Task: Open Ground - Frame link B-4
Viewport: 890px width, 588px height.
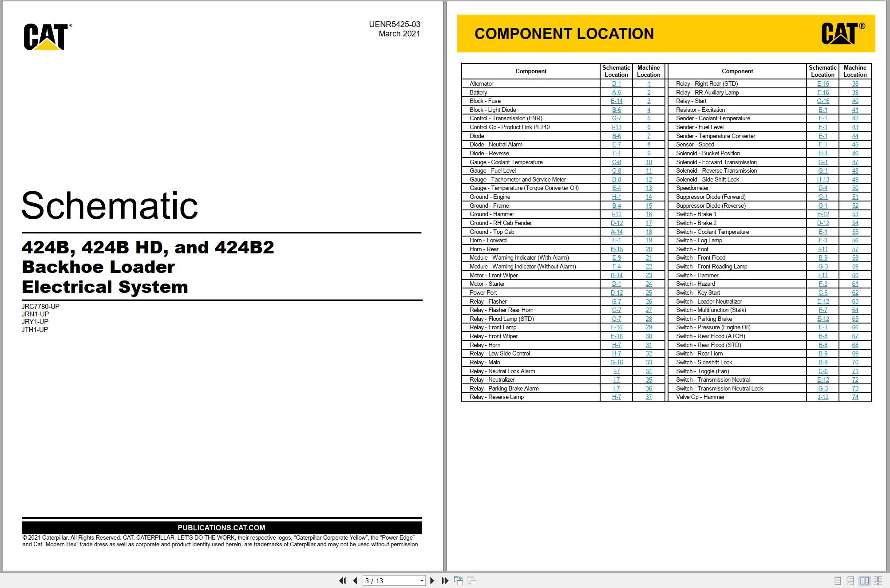Action: 617,205
